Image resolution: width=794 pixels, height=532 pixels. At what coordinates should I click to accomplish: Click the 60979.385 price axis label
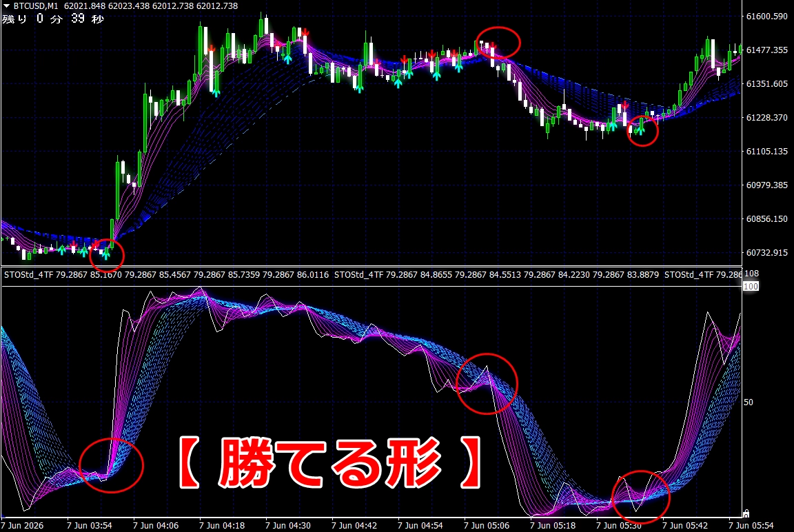click(x=766, y=185)
